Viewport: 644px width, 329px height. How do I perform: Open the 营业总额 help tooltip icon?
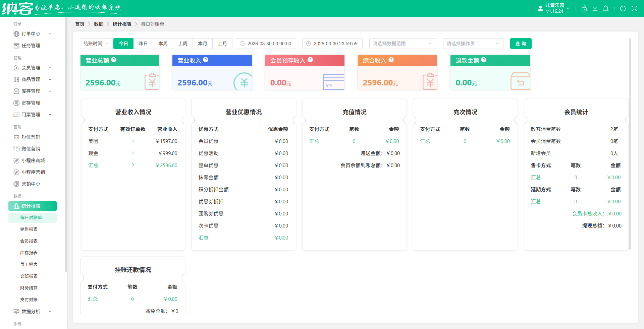click(114, 60)
